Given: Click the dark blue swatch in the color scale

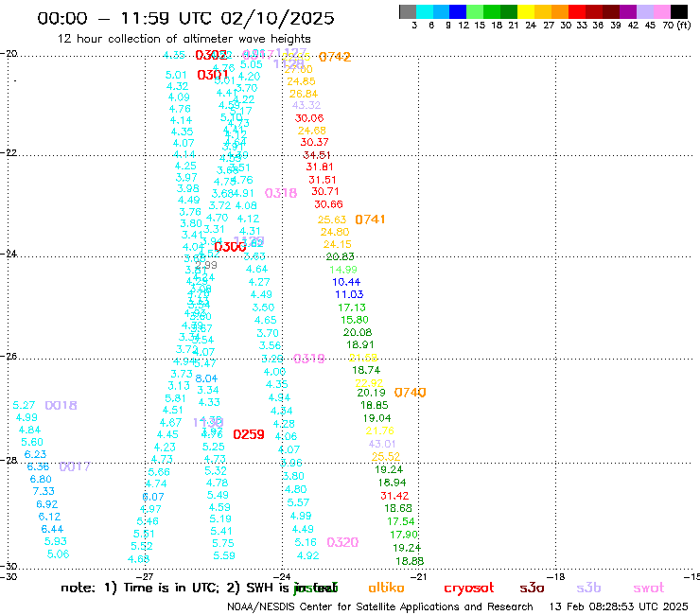Looking at the screenshot, I should (x=458, y=11).
